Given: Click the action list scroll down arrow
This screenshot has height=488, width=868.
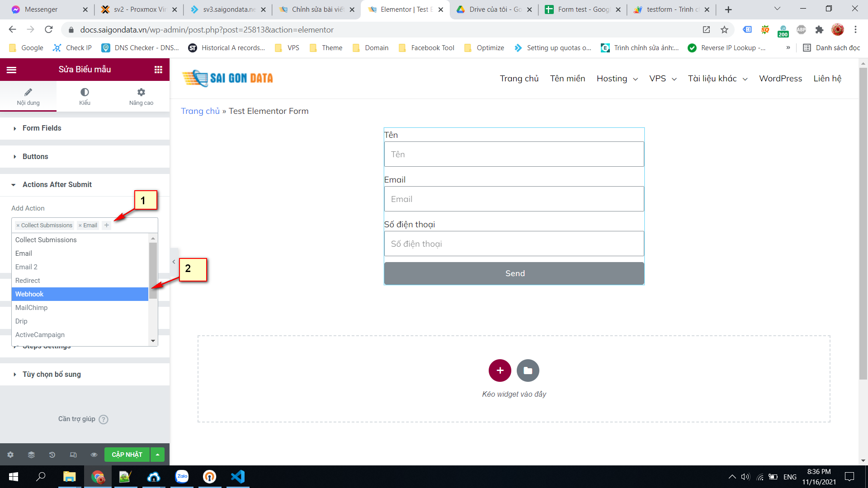Looking at the screenshot, I should [x=153, y=341].
